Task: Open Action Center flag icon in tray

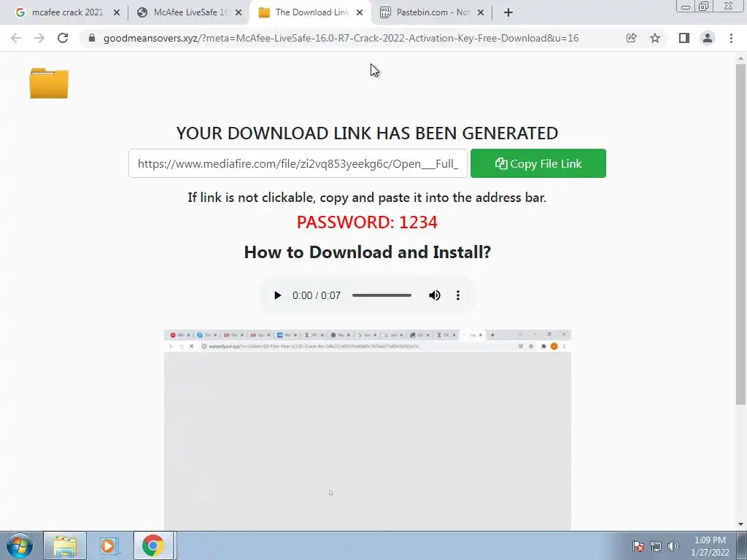Action: 638,546
